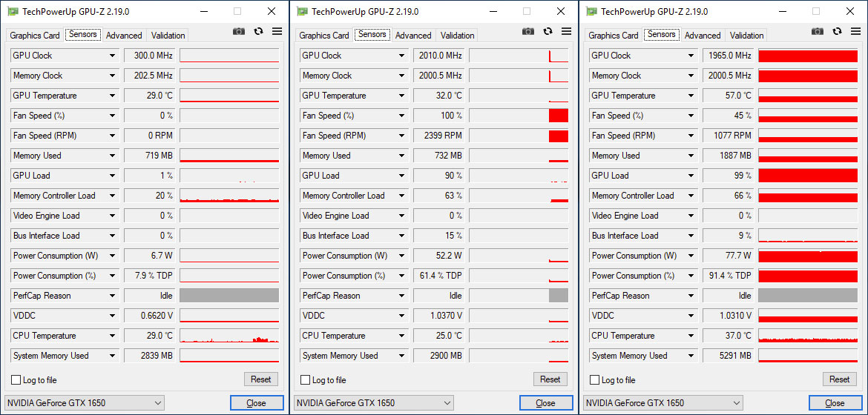This screenshot has width=868, height=415.
Task: Open the GPU selector dropdown in left window
Action: click(x=85, y=403)
